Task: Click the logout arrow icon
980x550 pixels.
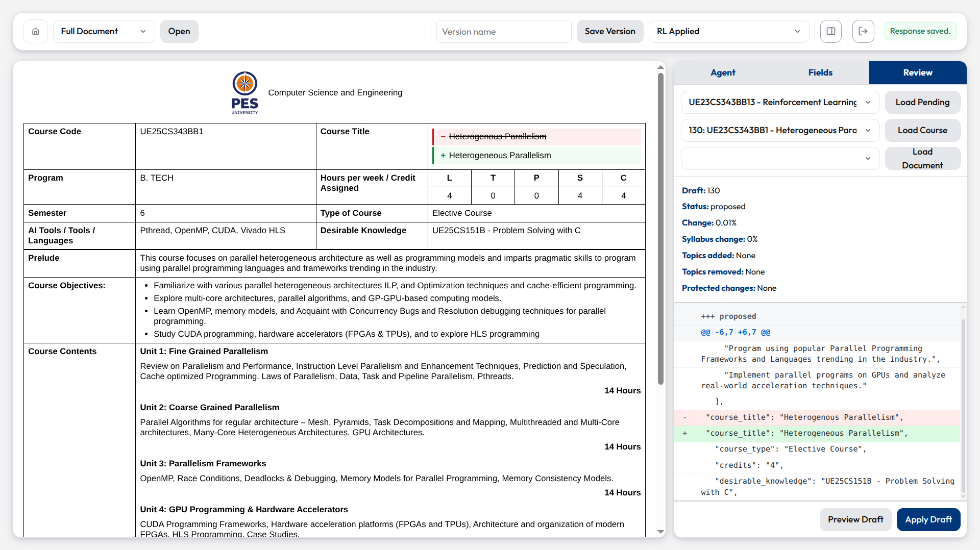Action: (863, 32)
